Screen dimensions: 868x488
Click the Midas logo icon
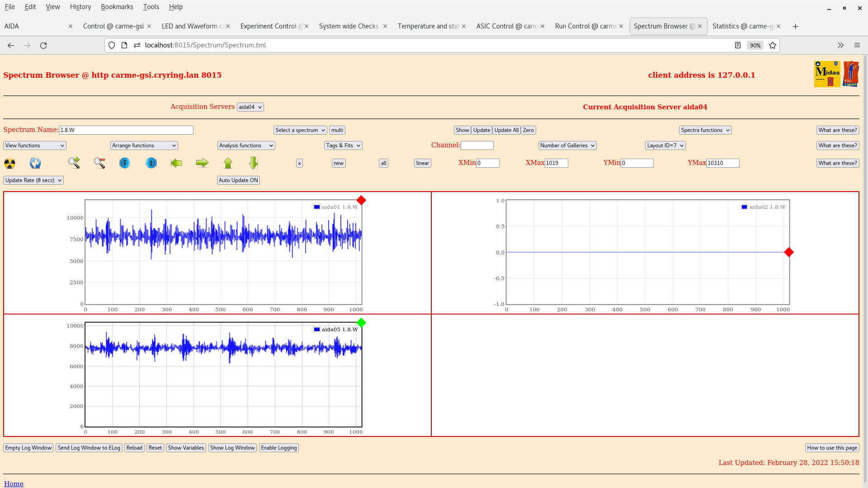(x=827, y=74)
